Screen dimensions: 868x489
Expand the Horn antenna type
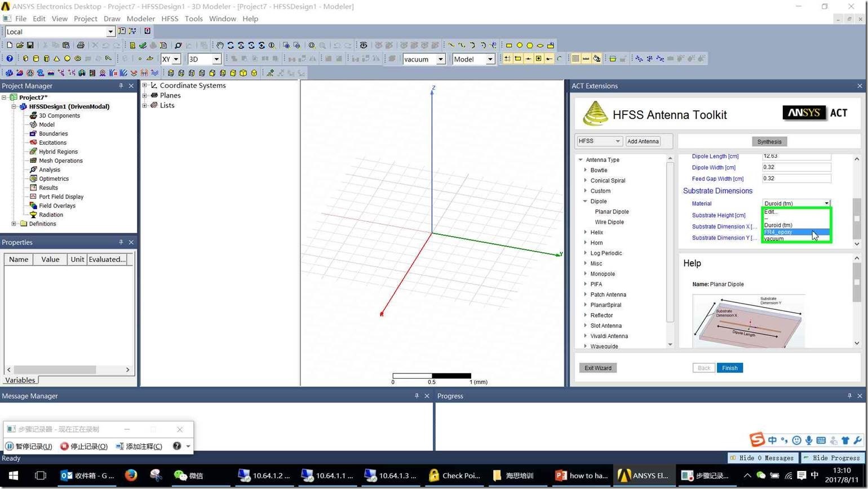tap(586, 243)
